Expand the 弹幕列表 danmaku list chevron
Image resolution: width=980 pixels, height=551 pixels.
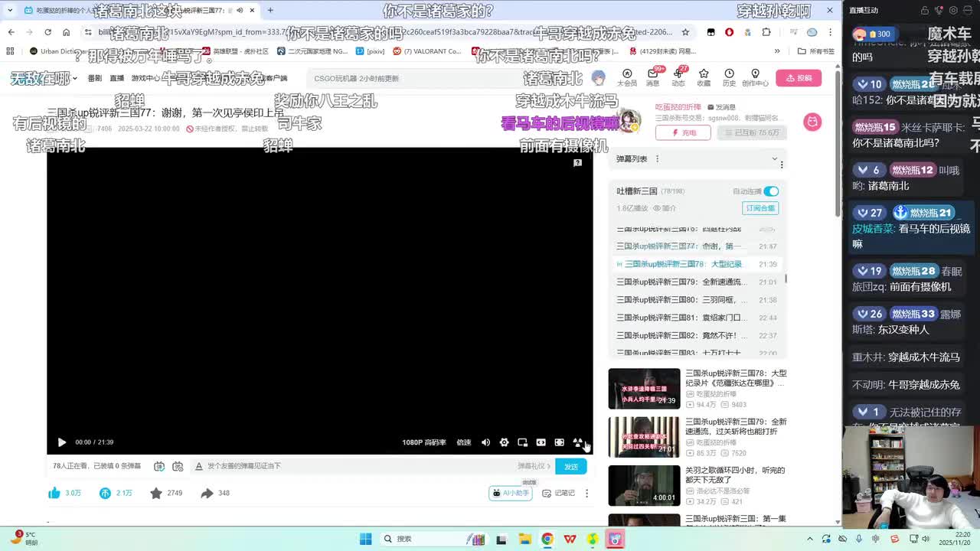point(774,159)
